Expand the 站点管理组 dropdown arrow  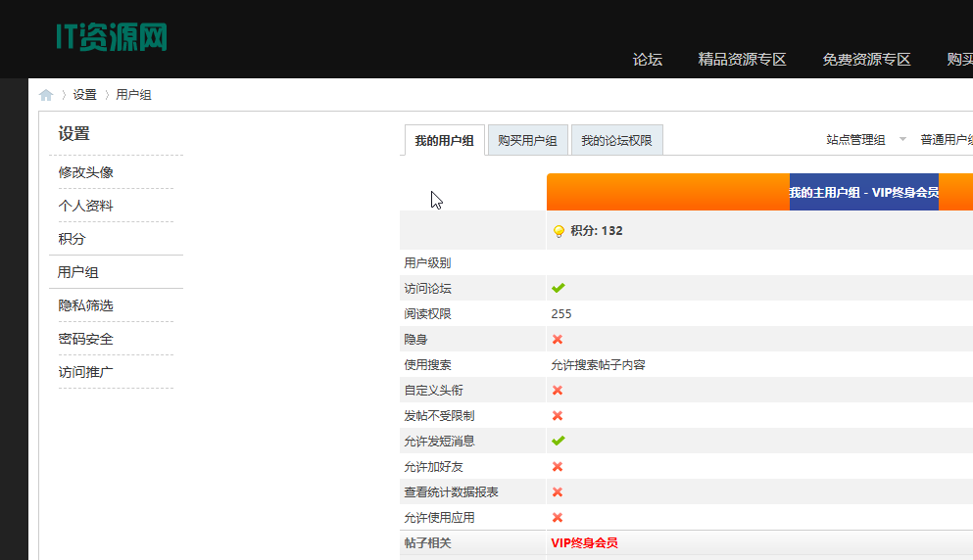902,140
